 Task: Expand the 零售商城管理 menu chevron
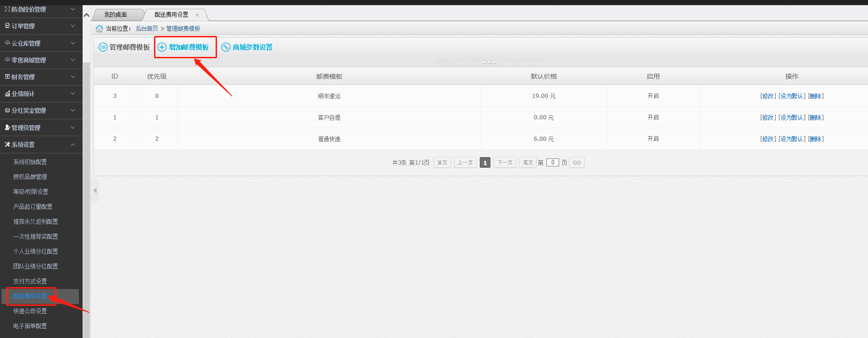[x=73, y=60]
